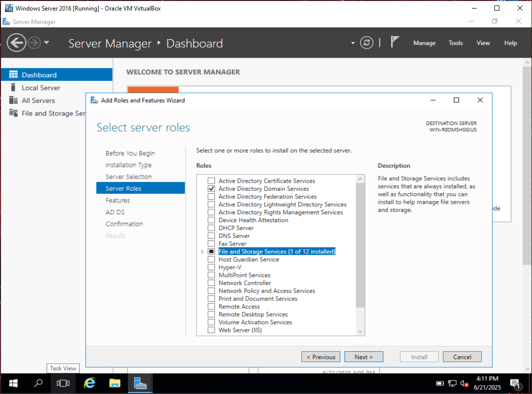Go to AD DS step
Image resolution: width=532 pixels, height=394 pixels.
(x=115, y=212)
